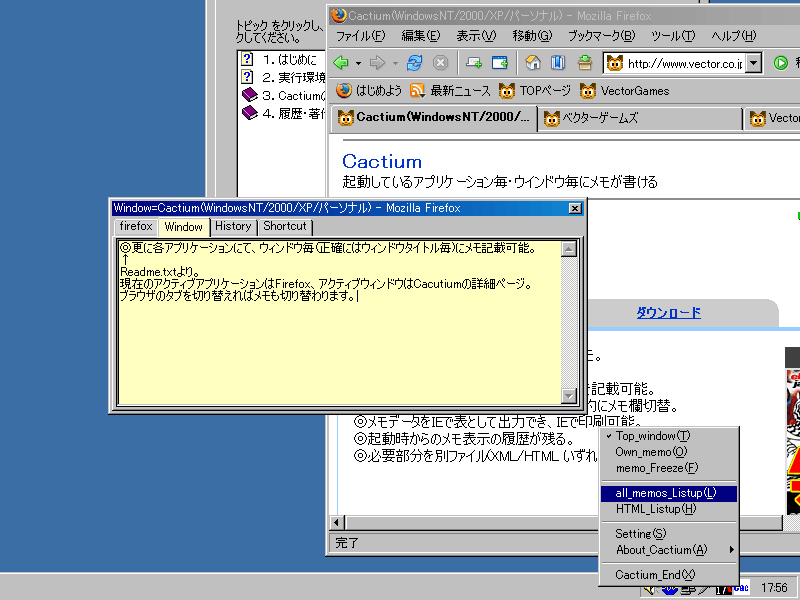Click the Cactium heading link on the page
800x600 pixels.
click(x=382, y=162)
